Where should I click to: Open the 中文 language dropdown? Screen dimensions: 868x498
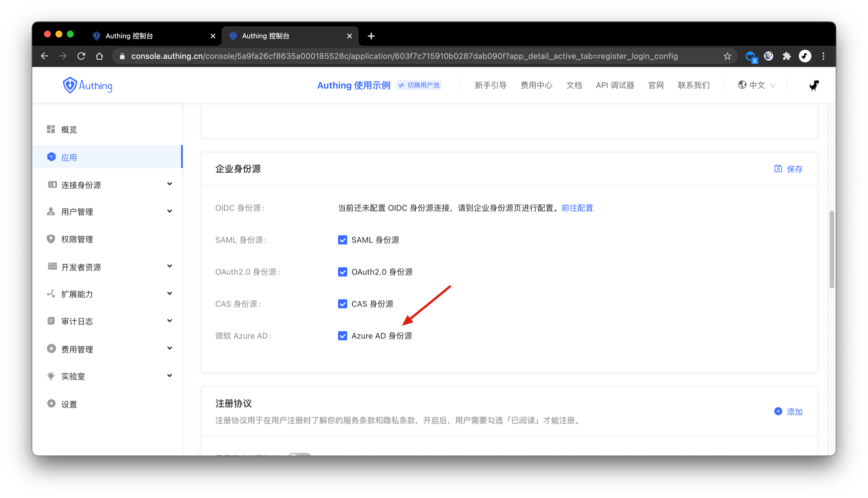click(x=756, y=85)
